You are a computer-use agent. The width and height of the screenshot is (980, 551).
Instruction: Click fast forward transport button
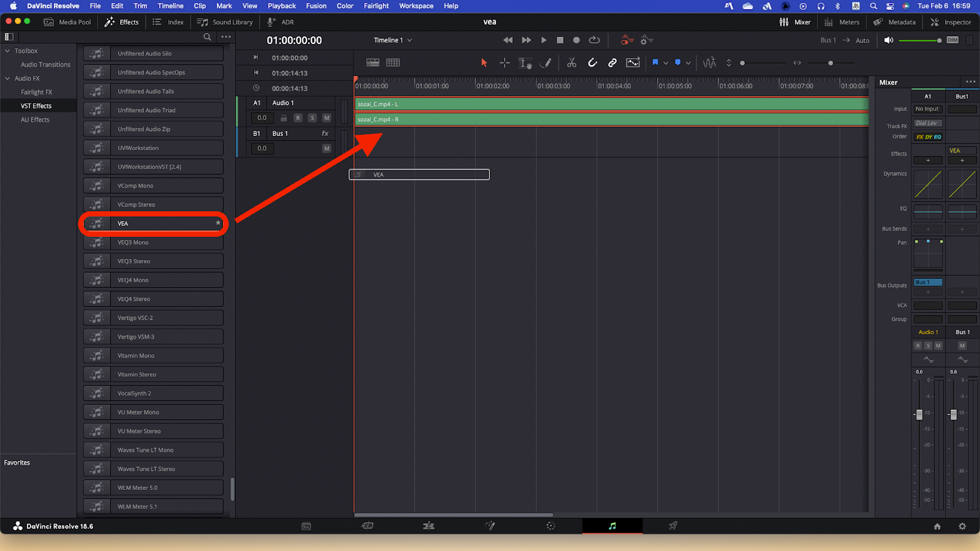(526, 40)
